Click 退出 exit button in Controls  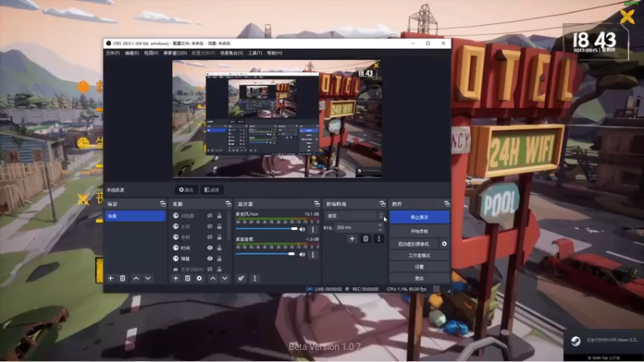pyautogui.click(x=419, y=278)
